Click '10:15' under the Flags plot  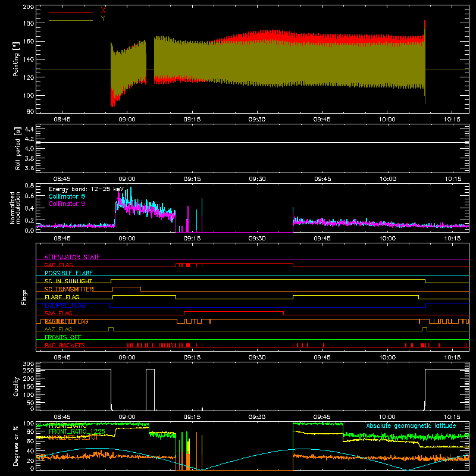[x=452, y=358]
